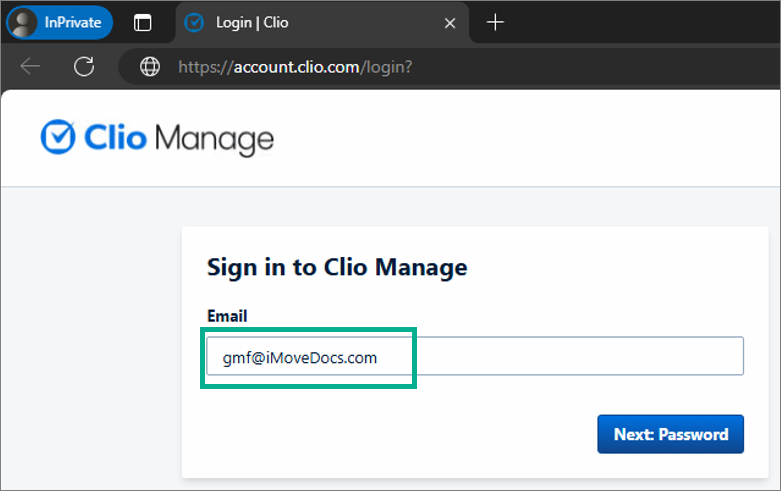781x491 pixels.
Task: Close the Login | Clio tab
Action: pyautogui.click(x=450, y=23)
